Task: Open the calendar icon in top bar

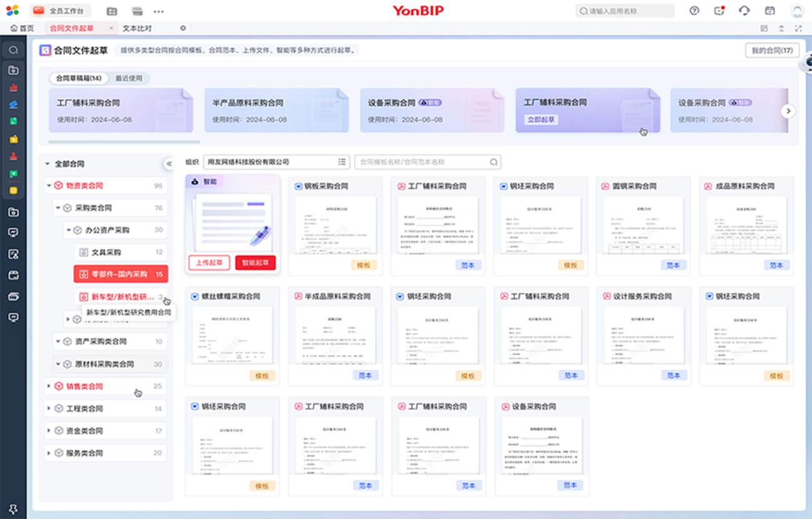Action: click(x=769, y=11)
